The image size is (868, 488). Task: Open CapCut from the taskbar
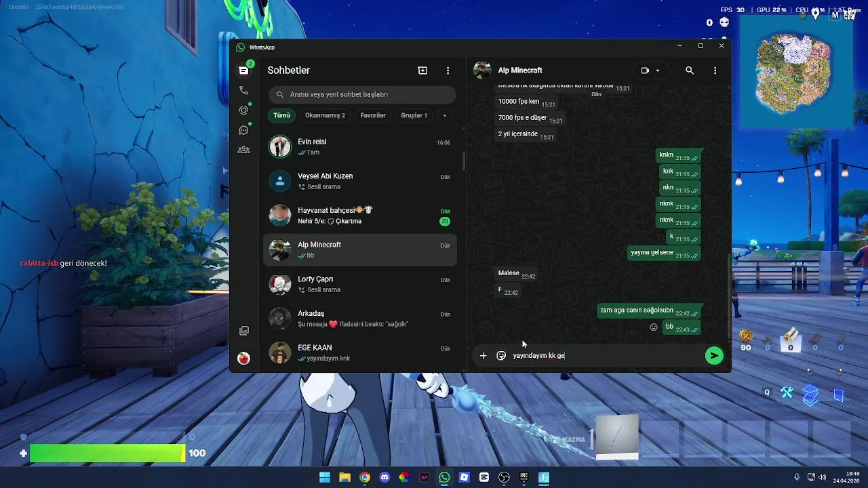click(x=484, y=477)
